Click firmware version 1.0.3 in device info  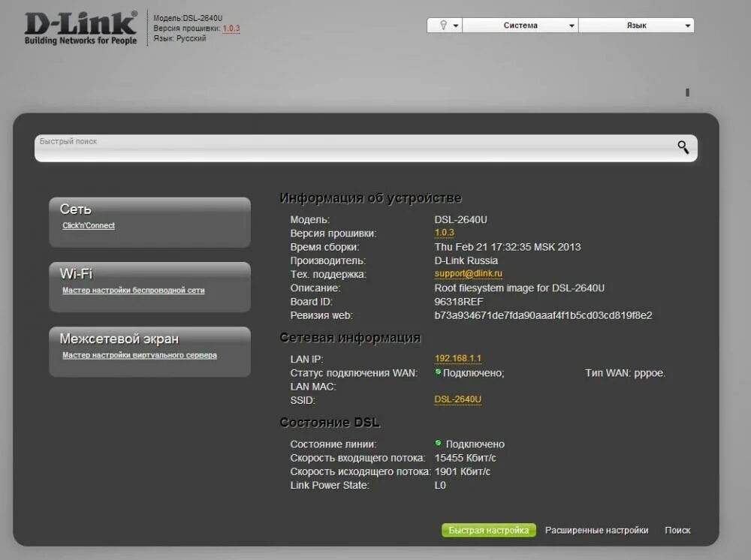pyautogui.click(x=444, y=233)
